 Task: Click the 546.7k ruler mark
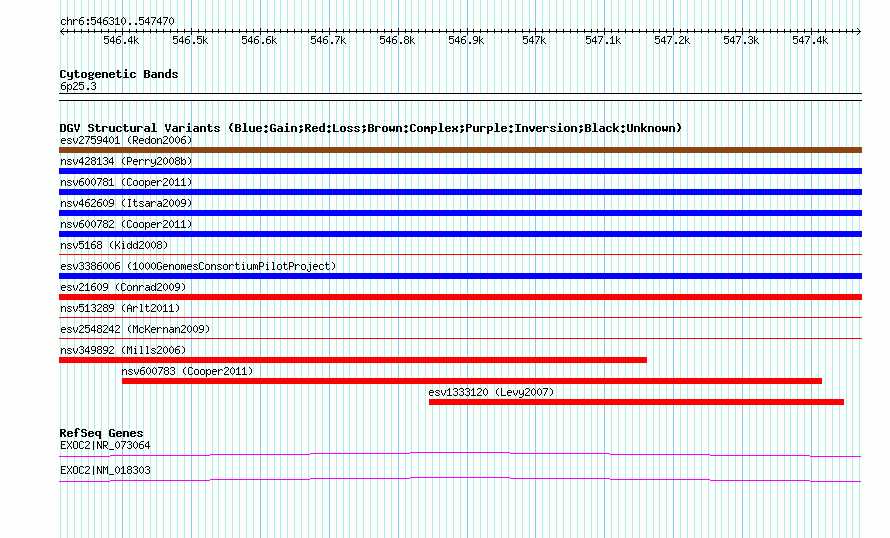[x=328, y=40]
